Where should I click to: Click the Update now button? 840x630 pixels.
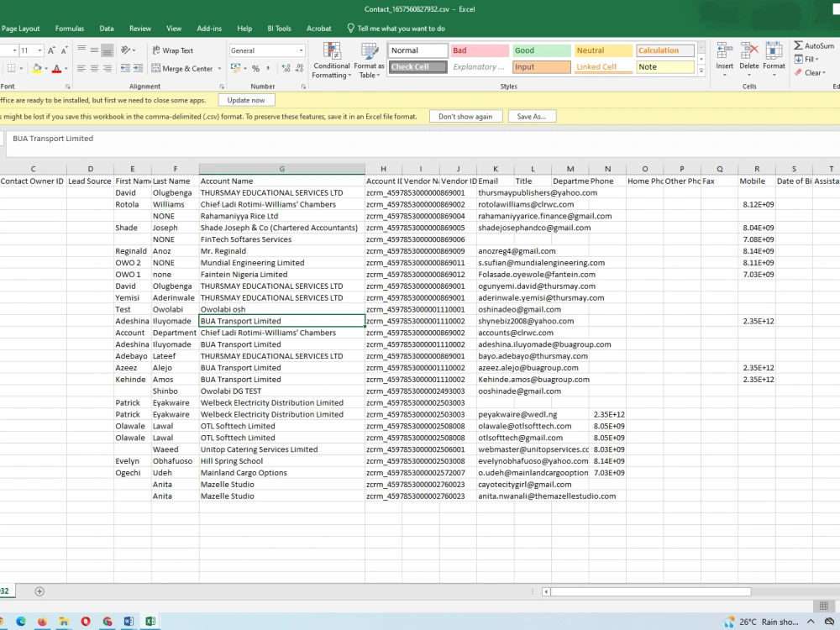coord(246,99)
